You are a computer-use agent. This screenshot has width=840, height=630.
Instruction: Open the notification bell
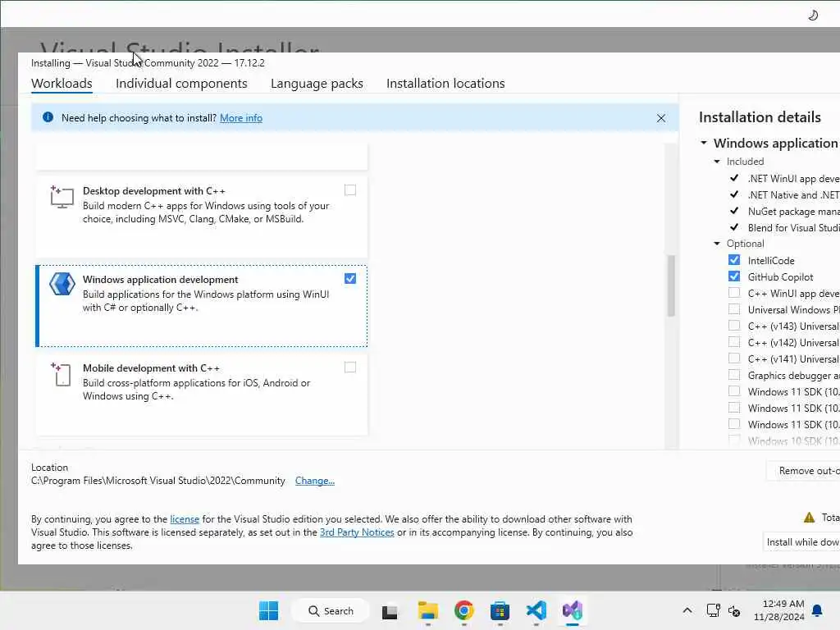pos(818,610)
